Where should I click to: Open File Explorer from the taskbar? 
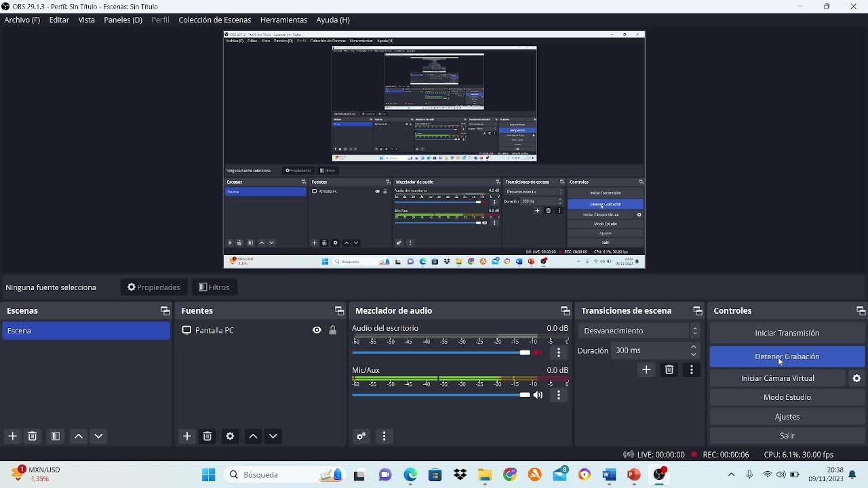(x=485, y=474)
